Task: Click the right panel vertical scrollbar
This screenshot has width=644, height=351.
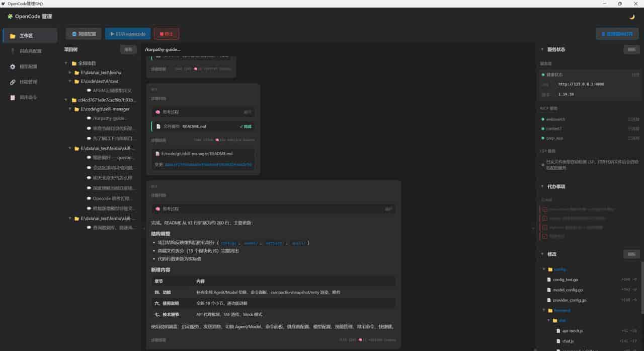Action: (x=642, y=287)
